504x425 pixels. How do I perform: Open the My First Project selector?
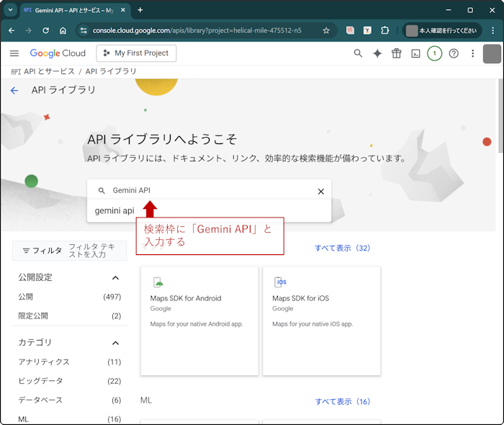click(136, 53)
